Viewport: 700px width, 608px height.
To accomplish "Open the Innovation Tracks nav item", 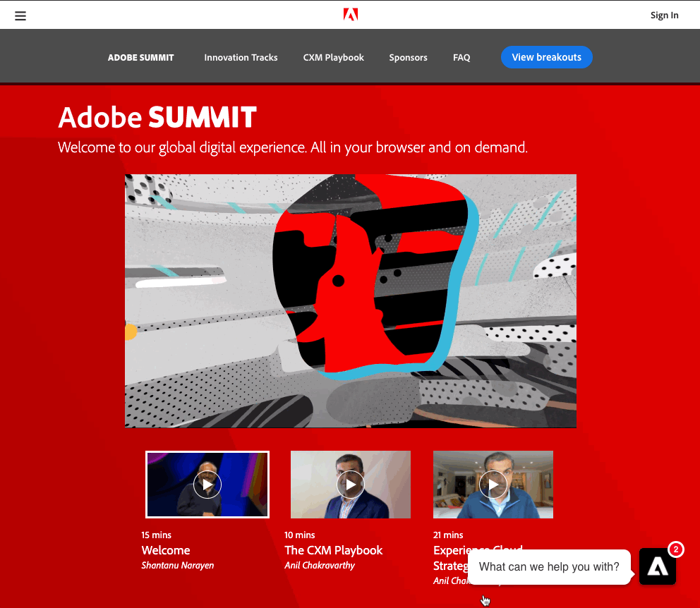I will coord(241,58).
